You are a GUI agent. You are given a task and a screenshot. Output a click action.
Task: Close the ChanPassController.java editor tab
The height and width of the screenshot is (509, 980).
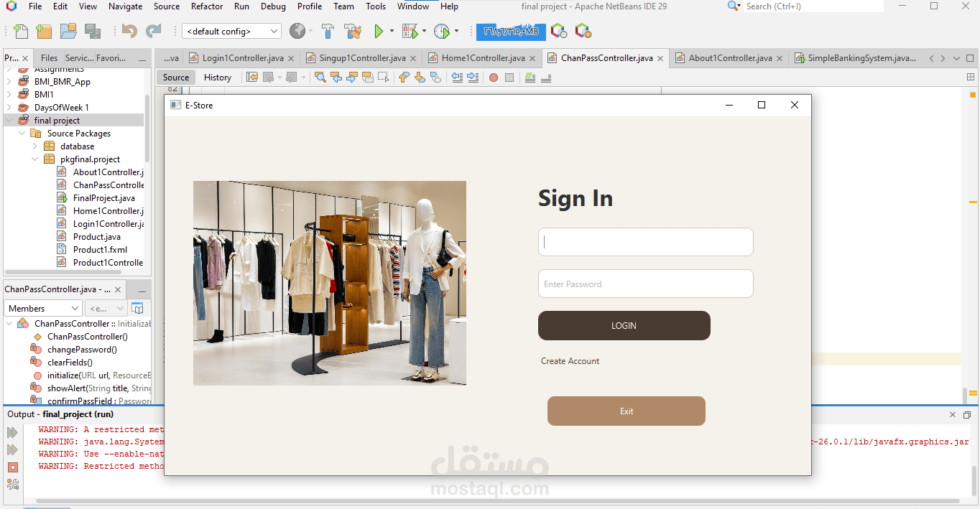(x=660, y=58)
